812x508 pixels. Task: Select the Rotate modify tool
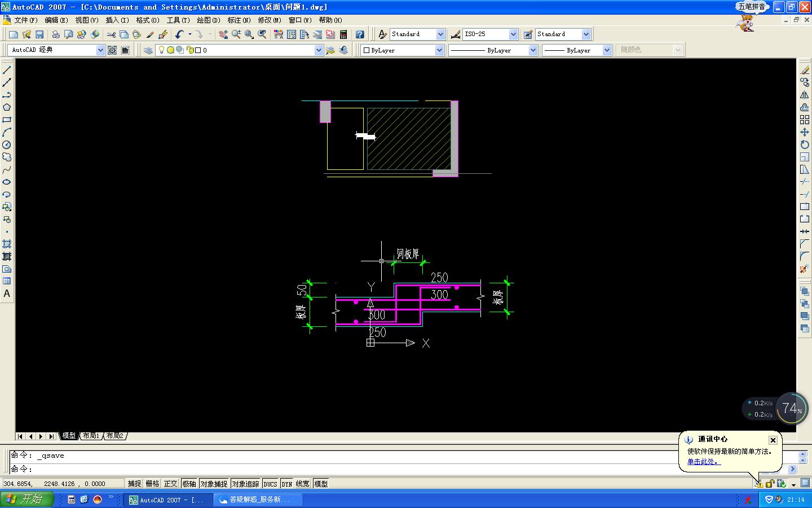pos(805,144)
